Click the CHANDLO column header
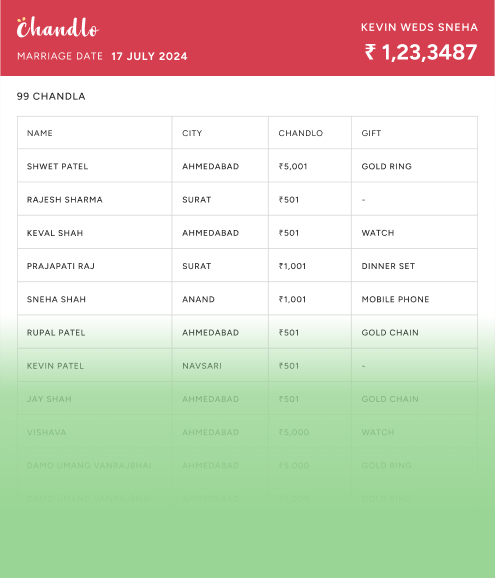495x578 pixels. point(300,133)
